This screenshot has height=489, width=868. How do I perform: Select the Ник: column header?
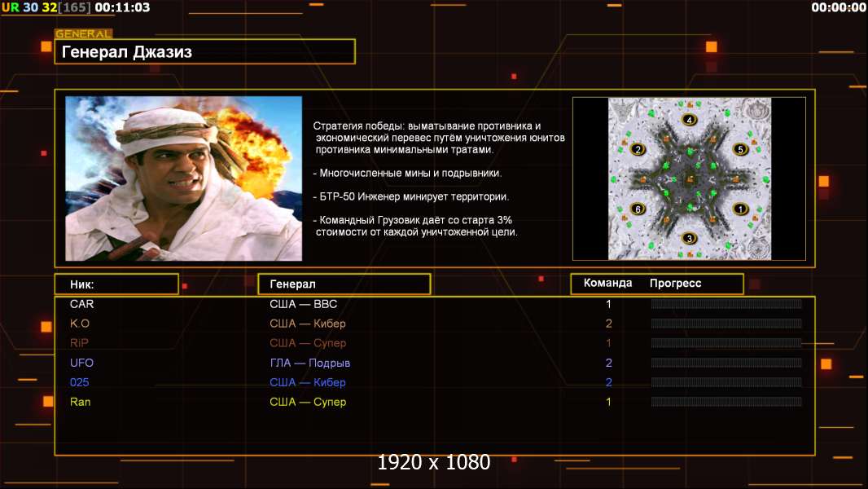pyautogui.click(x=116, y=284)
